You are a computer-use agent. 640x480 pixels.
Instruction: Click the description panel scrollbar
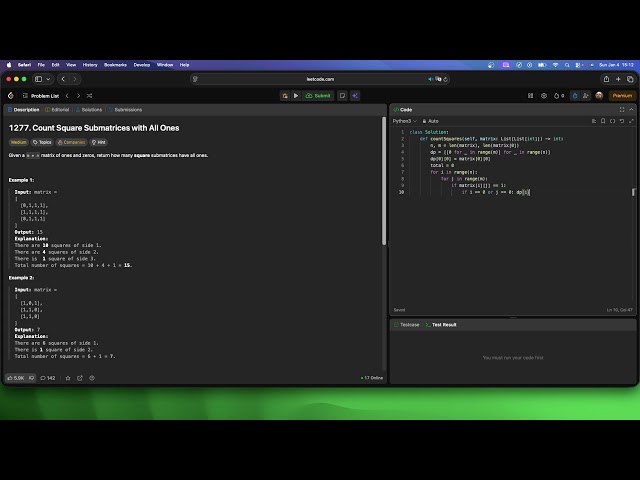pyautogui.click(x=384, y=181)
